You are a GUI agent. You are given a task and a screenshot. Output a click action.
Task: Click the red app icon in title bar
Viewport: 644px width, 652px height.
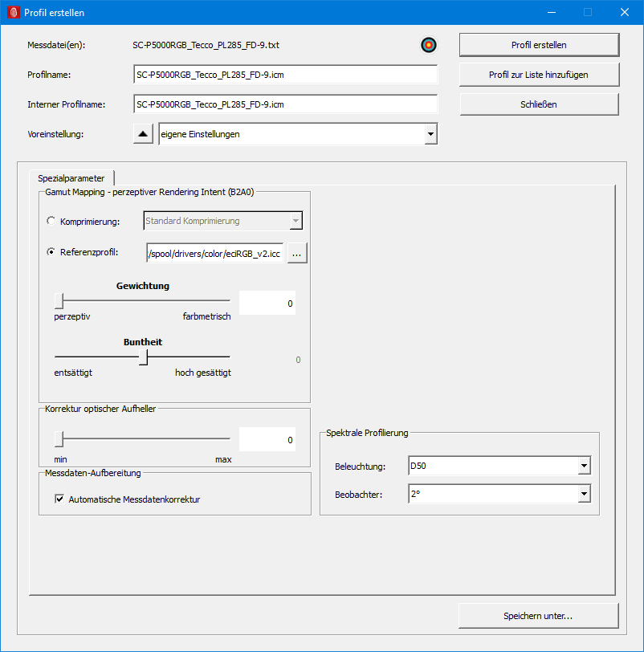pyautogui.click(x=13, y=13)
